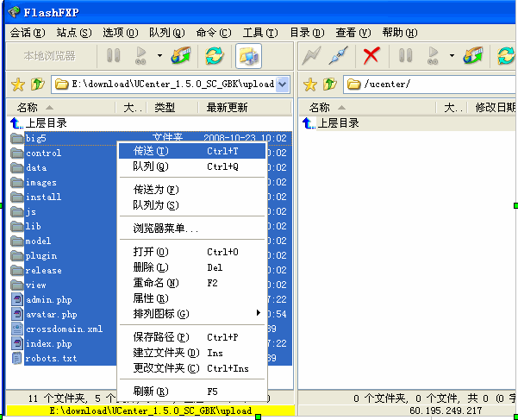Click the local pane transfer queue go icon
Screen dimensions: 518x420
point(141,55)
